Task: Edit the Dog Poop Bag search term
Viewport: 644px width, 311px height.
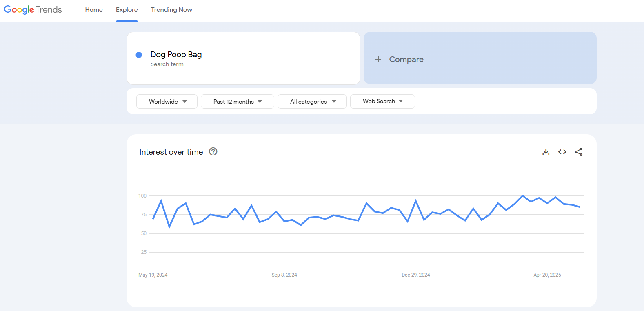Action: pyautogui.click(x=176, y=54)
